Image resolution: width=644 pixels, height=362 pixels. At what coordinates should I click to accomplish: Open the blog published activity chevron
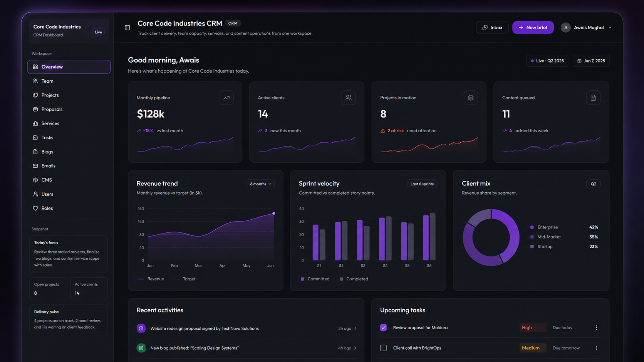pyautogui.click(x=356, y=348)
